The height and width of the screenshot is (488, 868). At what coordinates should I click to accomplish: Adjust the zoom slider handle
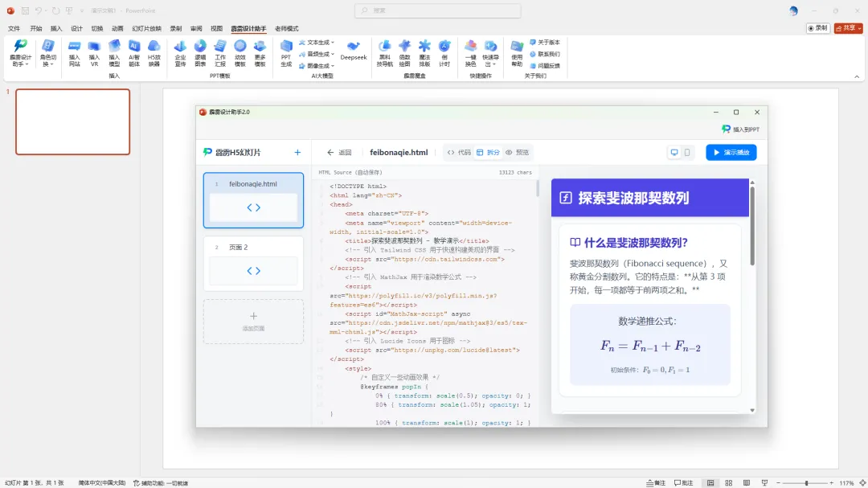(x=806, y=483)
